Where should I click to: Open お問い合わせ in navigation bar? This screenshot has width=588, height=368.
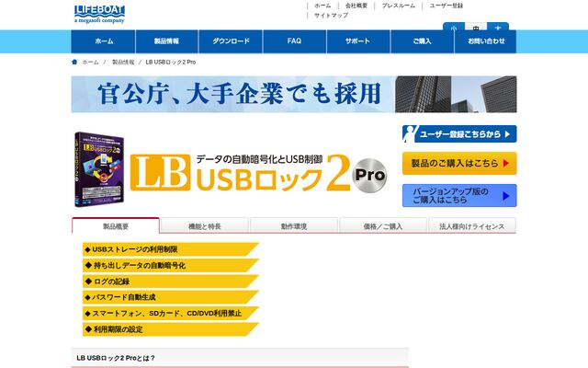(x=486, y=41)
